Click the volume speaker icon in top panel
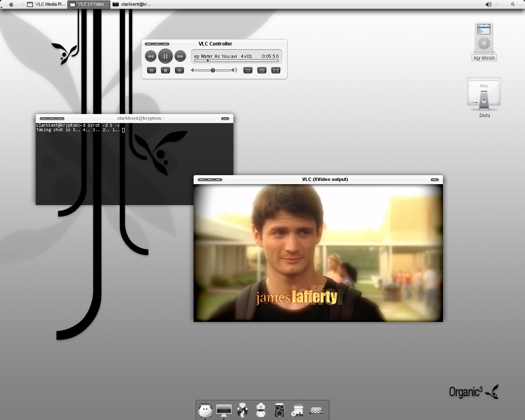Viewport: 525px width, 420px height. coord(488,4)
